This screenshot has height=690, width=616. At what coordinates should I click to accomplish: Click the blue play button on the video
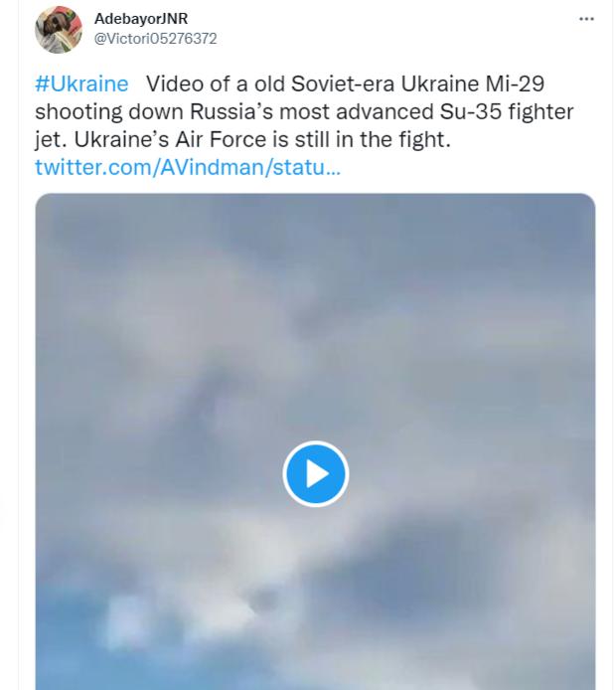click(x=315, y=473)
